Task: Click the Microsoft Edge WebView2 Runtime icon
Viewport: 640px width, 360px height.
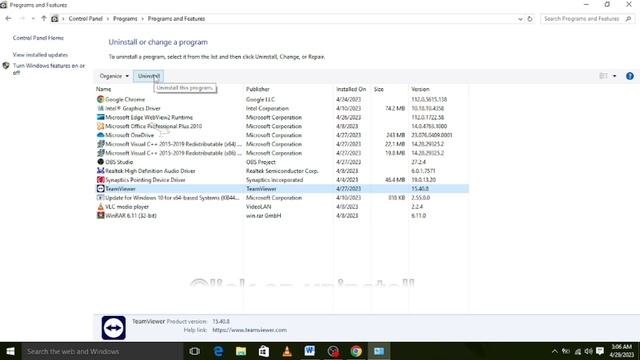Action: point(100,117)
